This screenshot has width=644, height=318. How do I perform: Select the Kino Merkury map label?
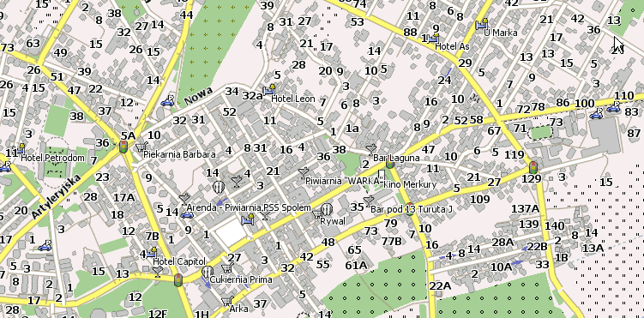(410, 184)
